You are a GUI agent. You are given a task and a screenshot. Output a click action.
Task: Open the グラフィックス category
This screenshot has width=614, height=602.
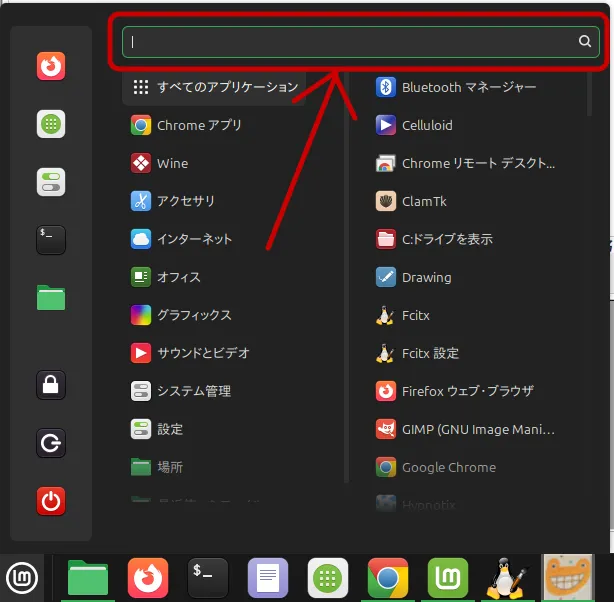pos(194,315)
